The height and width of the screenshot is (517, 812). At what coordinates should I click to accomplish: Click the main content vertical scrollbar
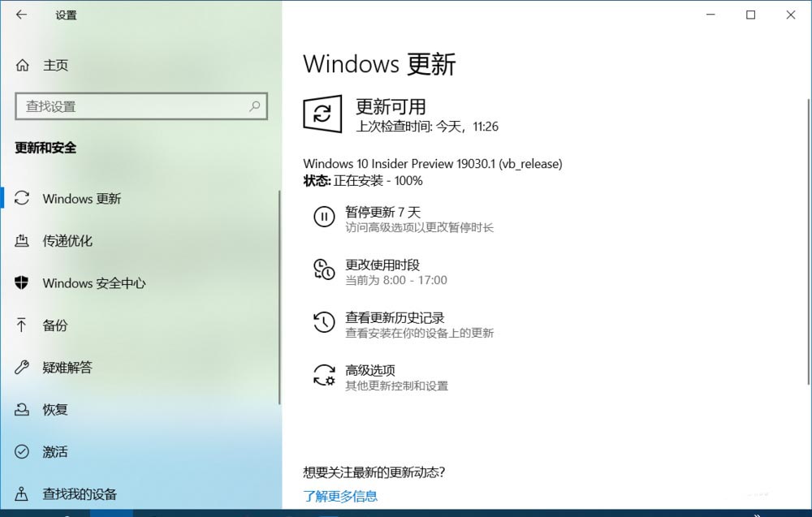tap(809, 241)
